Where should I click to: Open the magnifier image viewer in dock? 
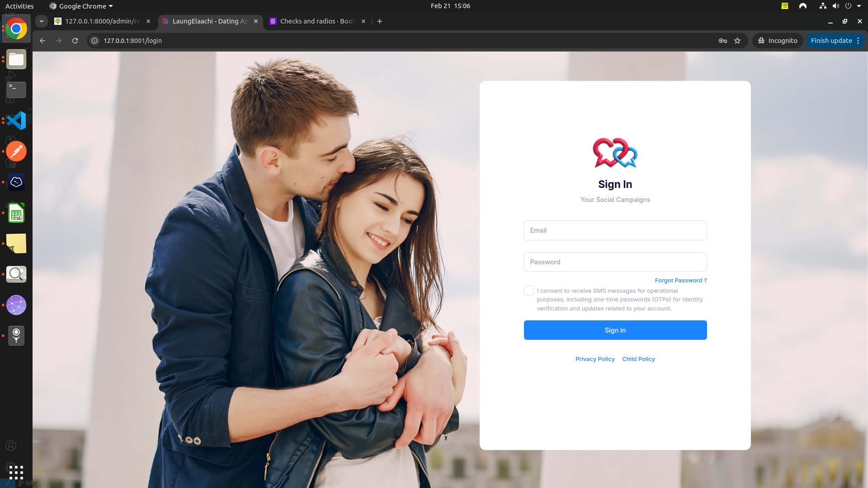point(16,274)
